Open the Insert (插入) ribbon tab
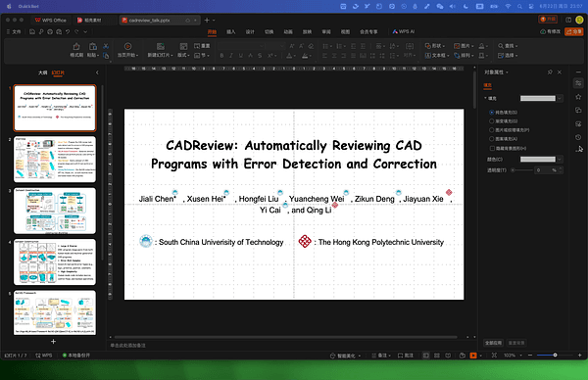 tap(231, 32)
